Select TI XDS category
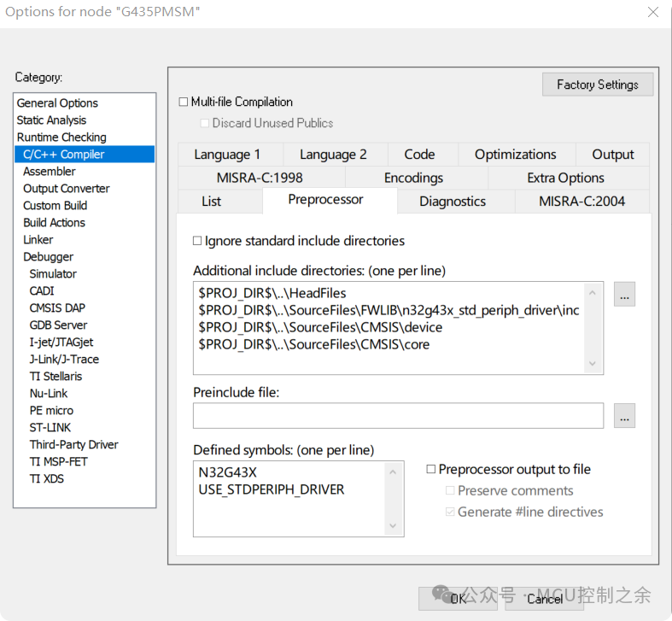 click(x=85, y=478)
